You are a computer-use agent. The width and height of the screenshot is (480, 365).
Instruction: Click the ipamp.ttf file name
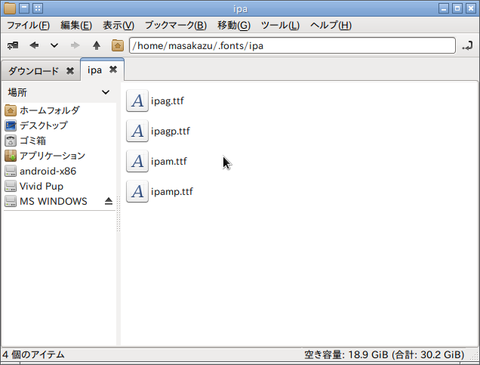172,192
